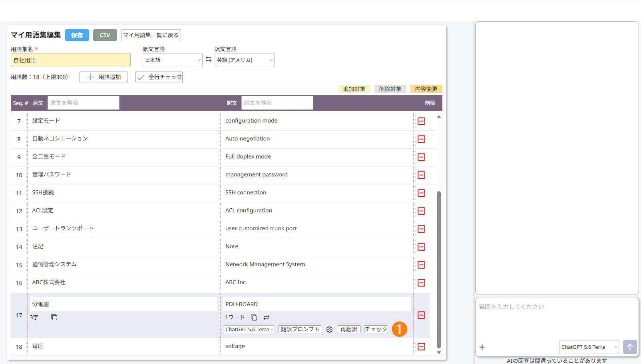Click the 用語集名 input field
The image size is (641, 364).
click(71, 60)
